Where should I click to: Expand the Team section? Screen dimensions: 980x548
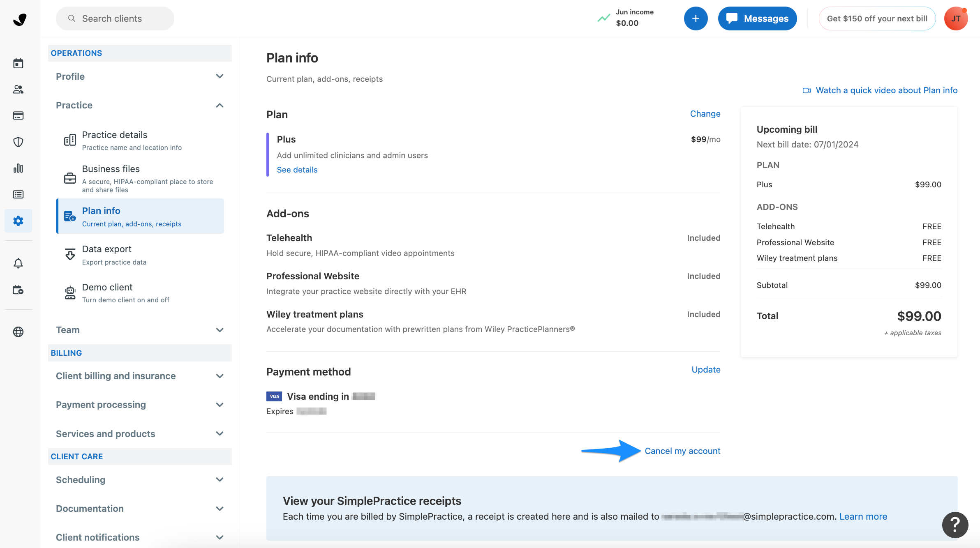click(140, 330)
